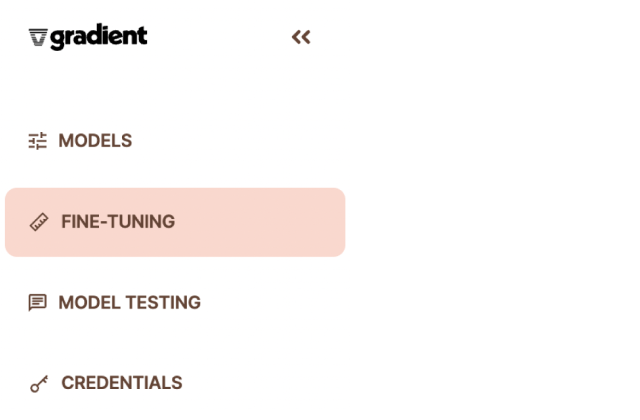Screen dimensions: 640x420
Task: Select the Fine-Tuning ruler icon
Action: coord(39,222)
